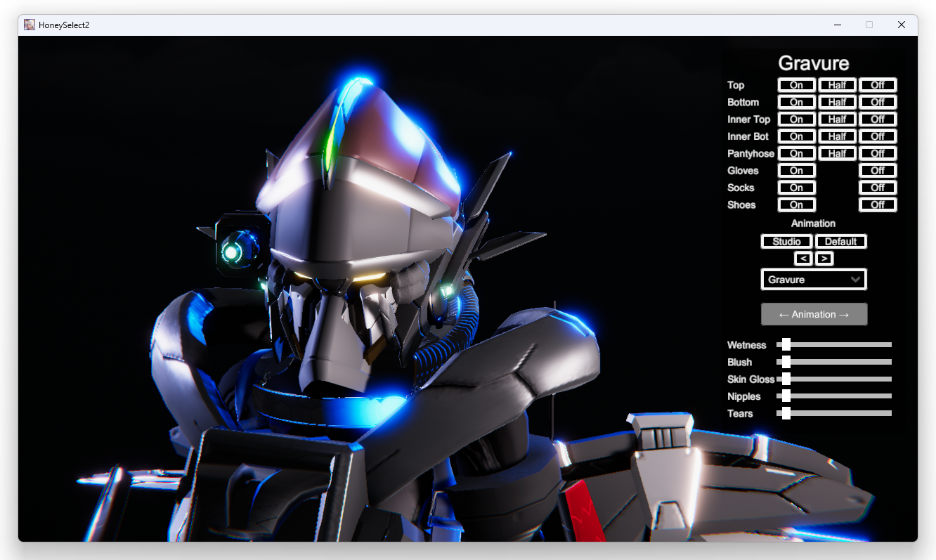Set Top clothing to Half
Viewport: 936px width, 560px height.
(x=837, y=85)
